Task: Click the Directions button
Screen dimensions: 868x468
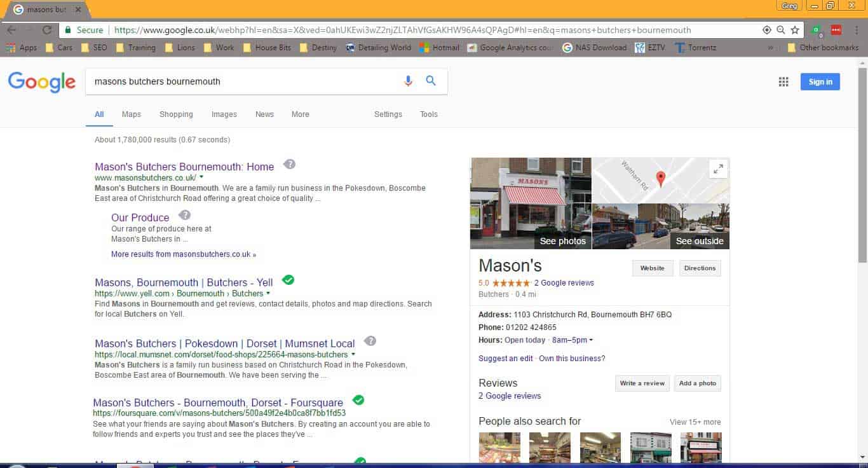Action: pyautogui.click(x=700, y=268)
